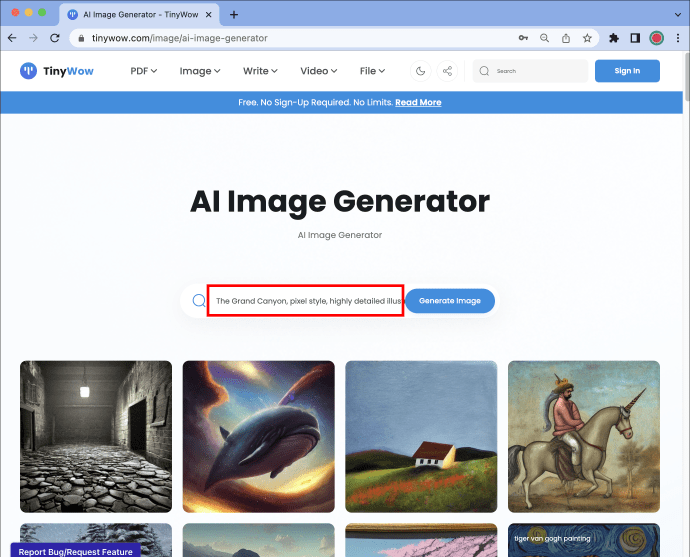This screenshot has width=690, height=557.
Task: Expand tab search chevron in title bar
Action: tap(678, 15)
